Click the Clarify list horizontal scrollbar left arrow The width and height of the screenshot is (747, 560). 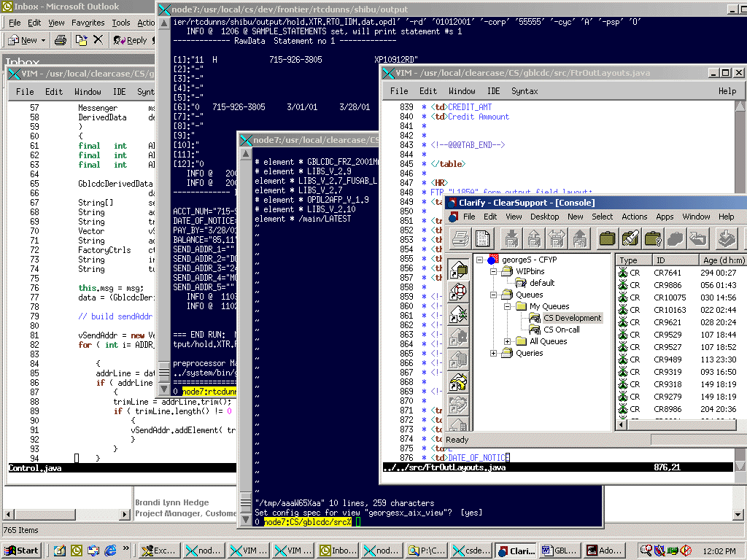click(x=622, y=424)
